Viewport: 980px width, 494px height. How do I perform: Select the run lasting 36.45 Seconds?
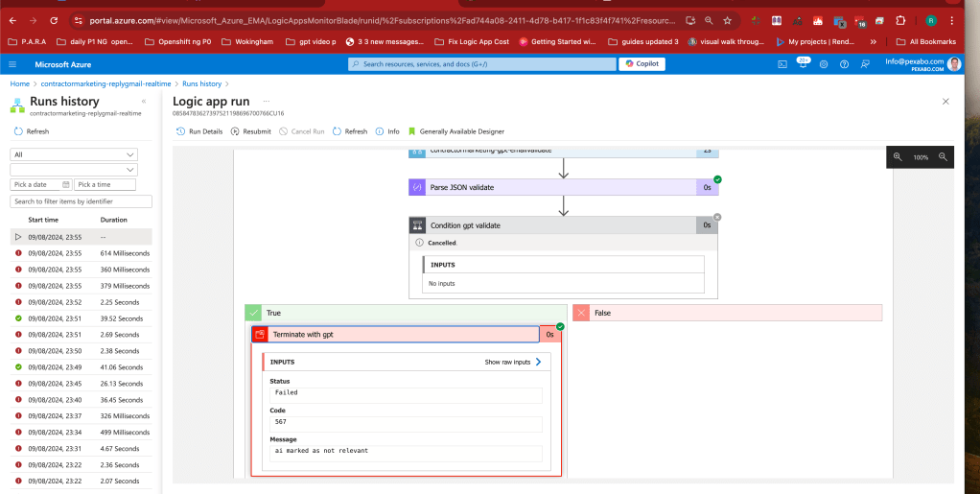pyautogui.click(x=82, y=400)
